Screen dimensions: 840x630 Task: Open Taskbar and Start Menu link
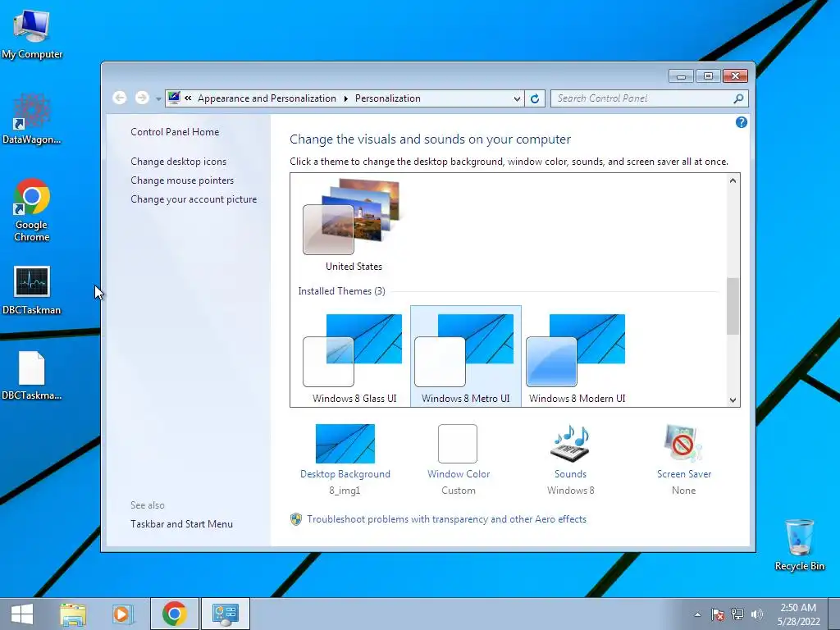pos(181,524)
